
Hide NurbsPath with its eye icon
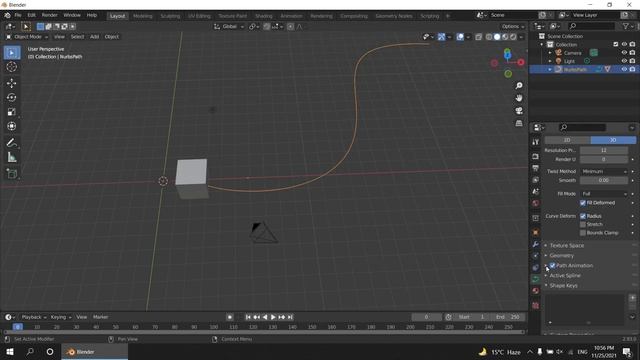(624, 69)
